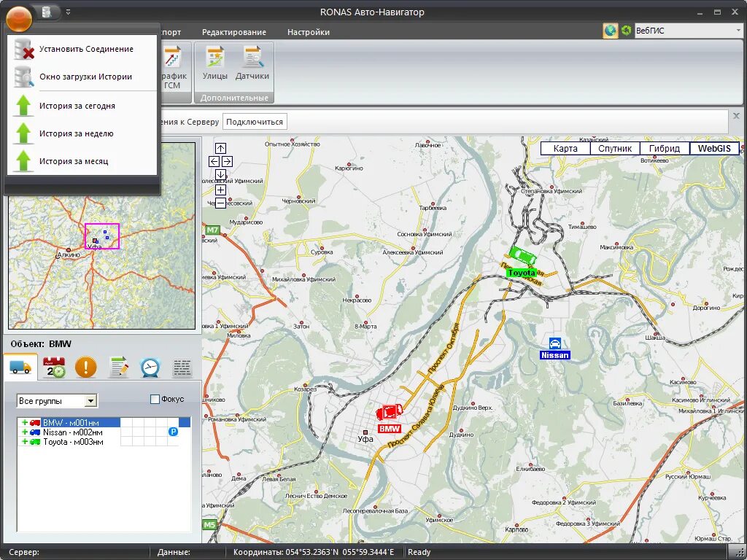Pan the map right with the arrow
The image size is (747, 560).
tap(228, 161)
